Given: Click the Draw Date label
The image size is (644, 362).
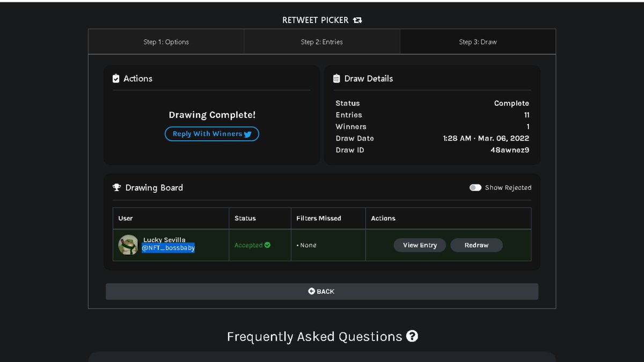Looking at the screenshot, I should 355,138.
